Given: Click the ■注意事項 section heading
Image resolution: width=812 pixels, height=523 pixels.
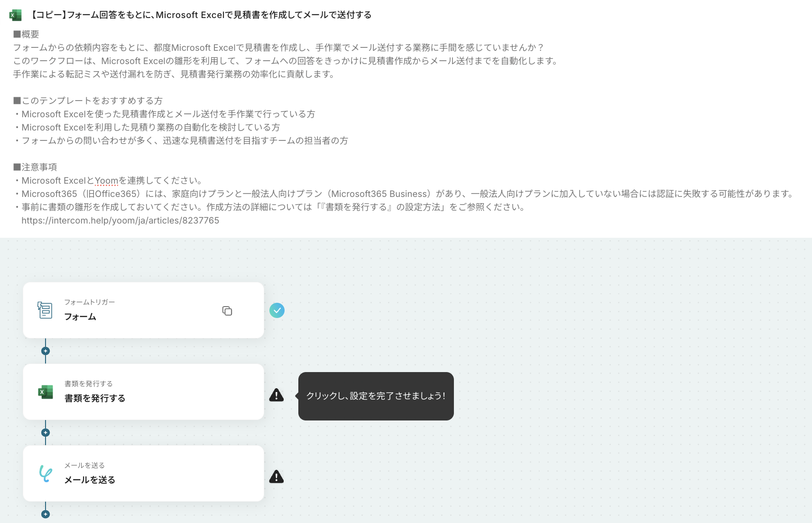Looking at the screenshot, I should (35, 167).
